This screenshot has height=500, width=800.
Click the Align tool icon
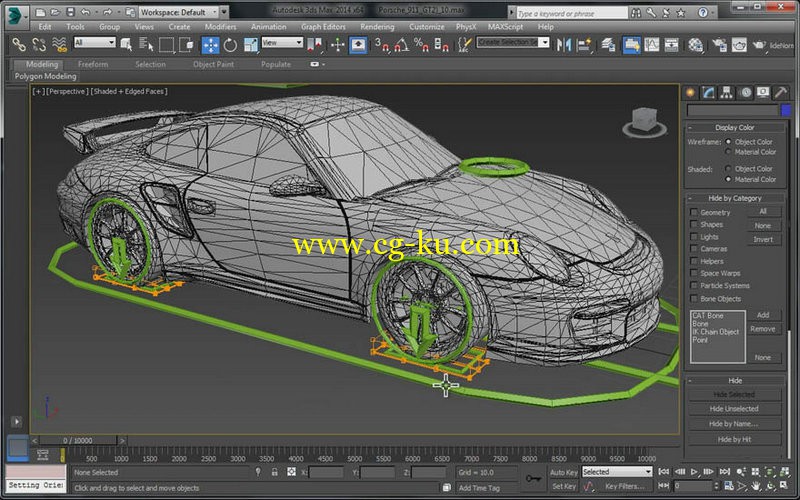point(584,45)
